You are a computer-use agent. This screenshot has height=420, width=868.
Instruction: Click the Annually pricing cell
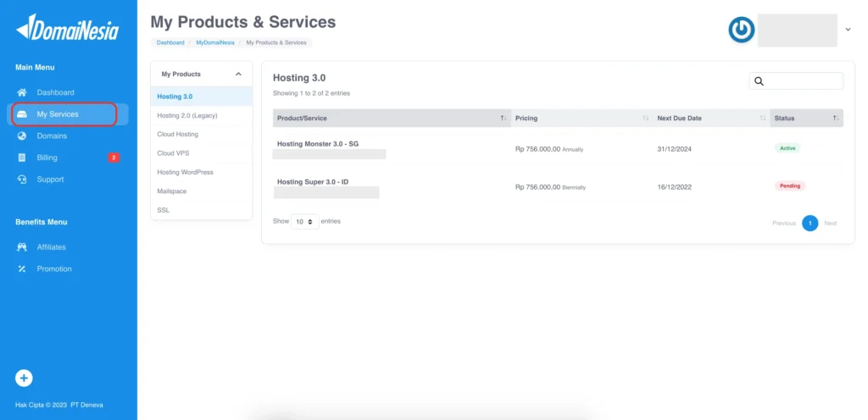pos(549,149)
